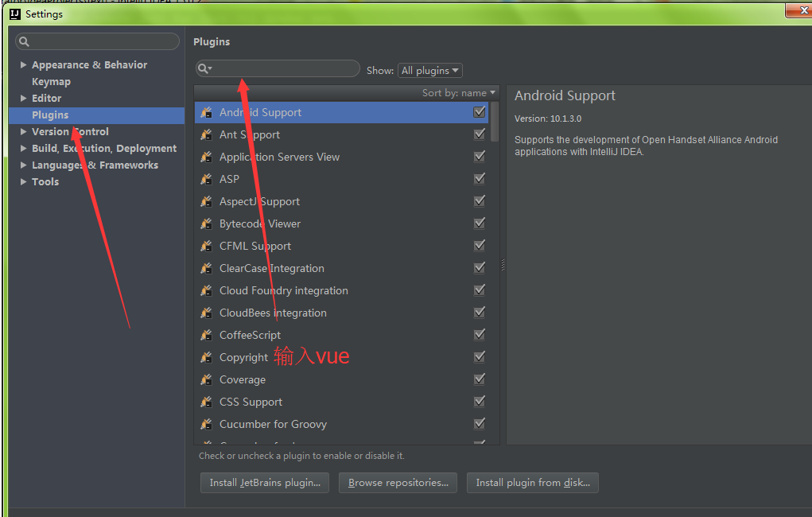Image resolution: width=812 pixels, height=517 pixels.
Task: Uncheck the AspectJ Support plugin
Action: (x=480, y=201)
